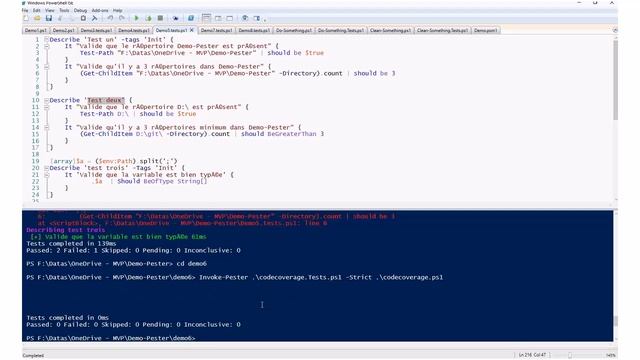Show the command window with the toolbar icon
Image resolution: width=640 pixels, height=360 pixels.
click(245, 18)
